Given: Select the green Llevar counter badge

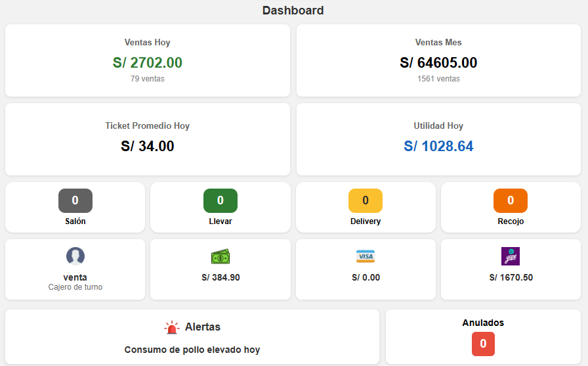Looking at the screenshot, I should pos(220,200).
